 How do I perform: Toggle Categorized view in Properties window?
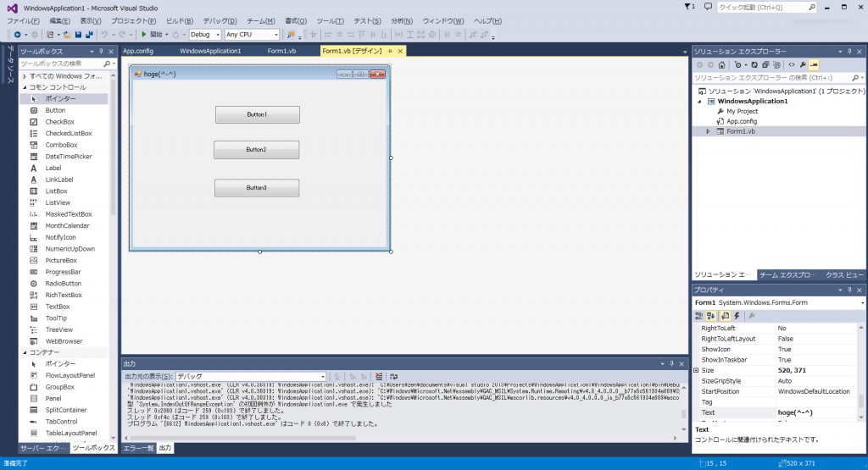(698, 316)
